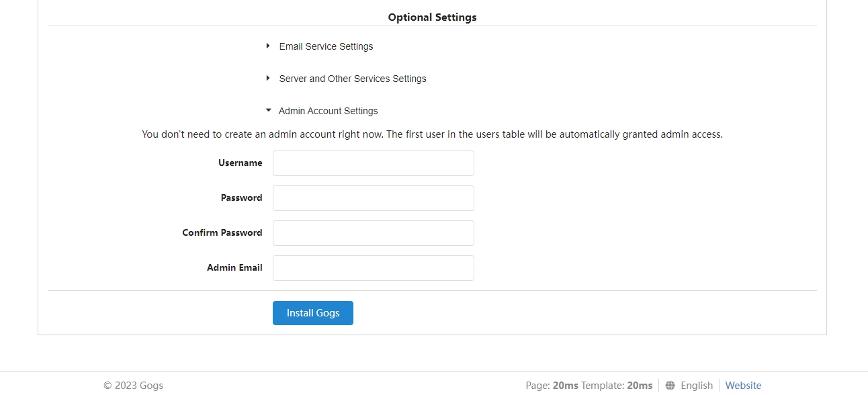
Task: Click the down arrow beside Admin Account Settings
Action: 268,111
